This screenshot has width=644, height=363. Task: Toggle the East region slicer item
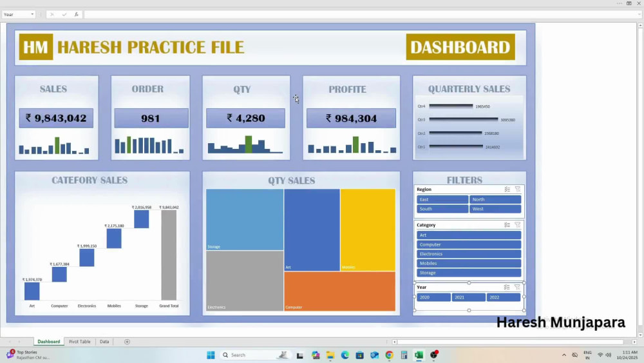pyautogui.click(x=442, y=199)
